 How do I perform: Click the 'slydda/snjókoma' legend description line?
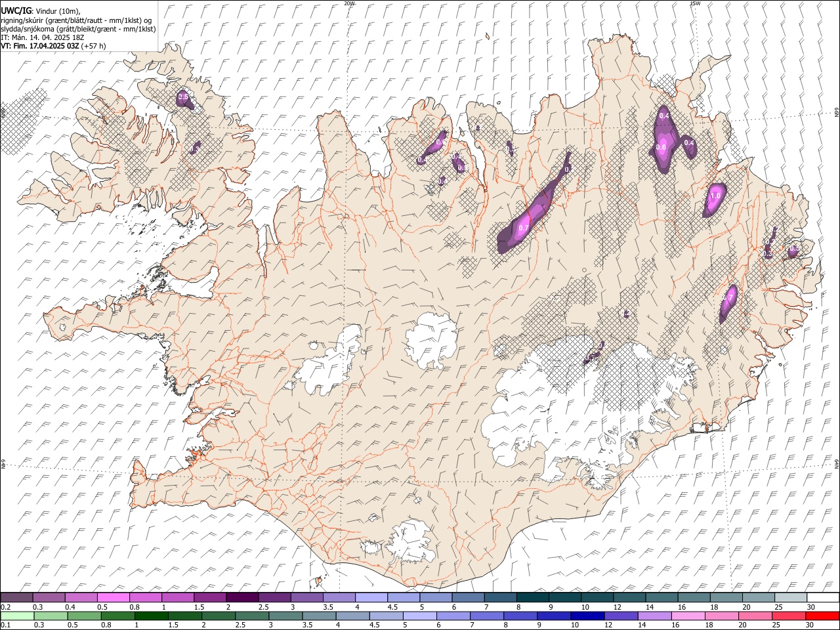78,29
